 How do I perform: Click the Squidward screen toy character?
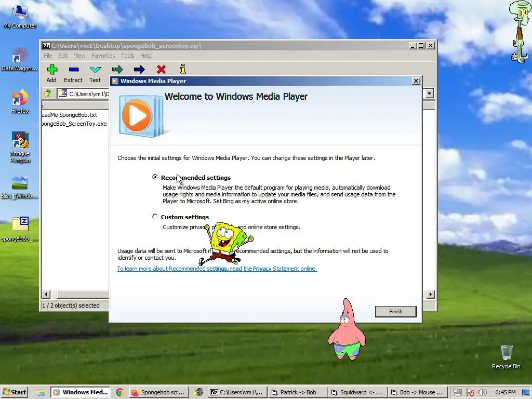(520, 32)
